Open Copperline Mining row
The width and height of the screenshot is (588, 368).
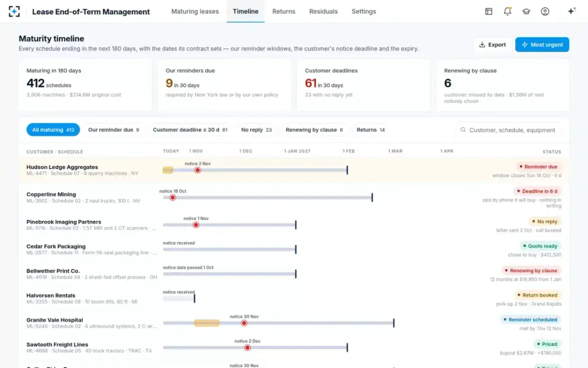[294, 198]
